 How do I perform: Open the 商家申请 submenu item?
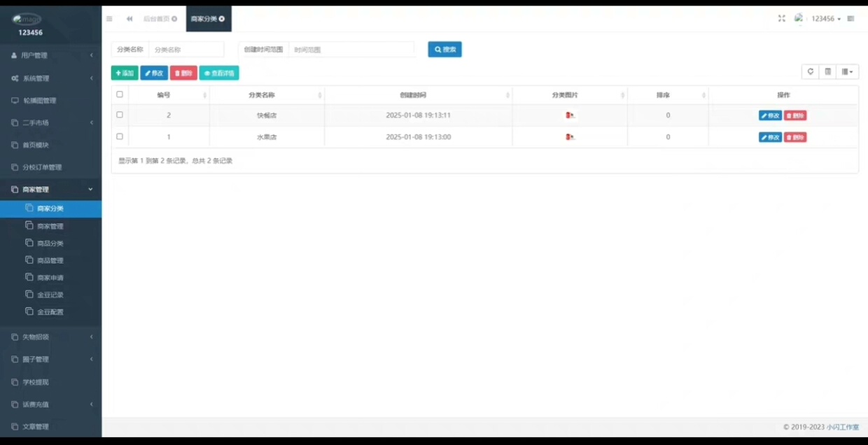point(50,277)
